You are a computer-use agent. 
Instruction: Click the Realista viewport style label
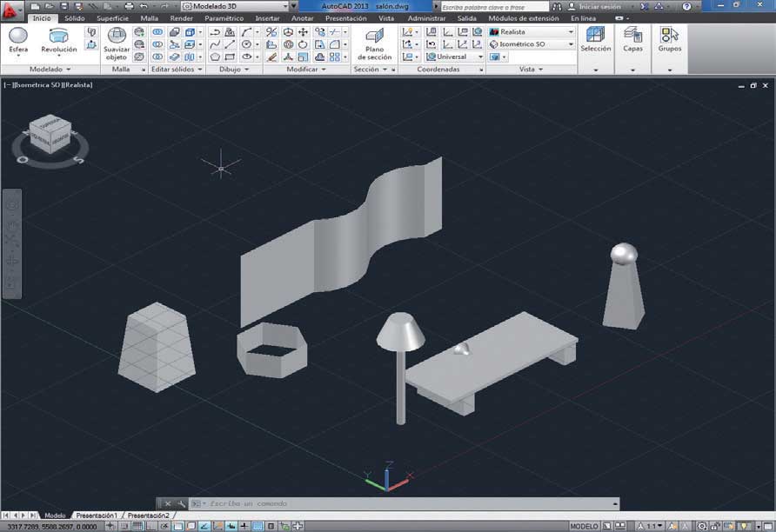78,85
